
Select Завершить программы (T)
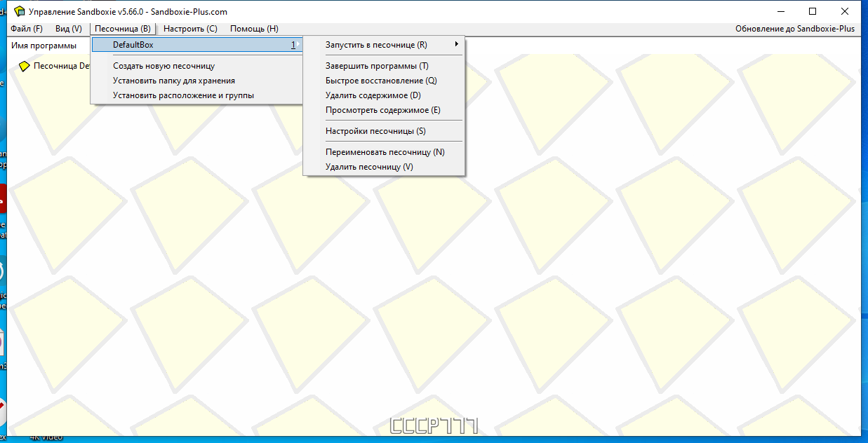click(x=384, y=66)
